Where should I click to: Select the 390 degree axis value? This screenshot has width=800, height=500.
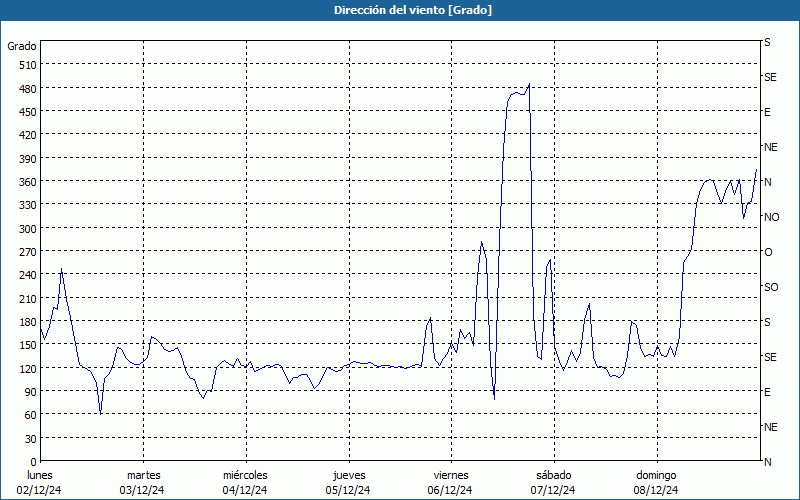coord(28,159)
